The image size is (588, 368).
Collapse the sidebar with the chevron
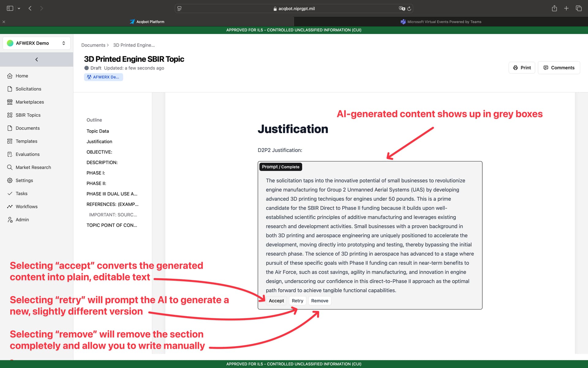[36, 59]
